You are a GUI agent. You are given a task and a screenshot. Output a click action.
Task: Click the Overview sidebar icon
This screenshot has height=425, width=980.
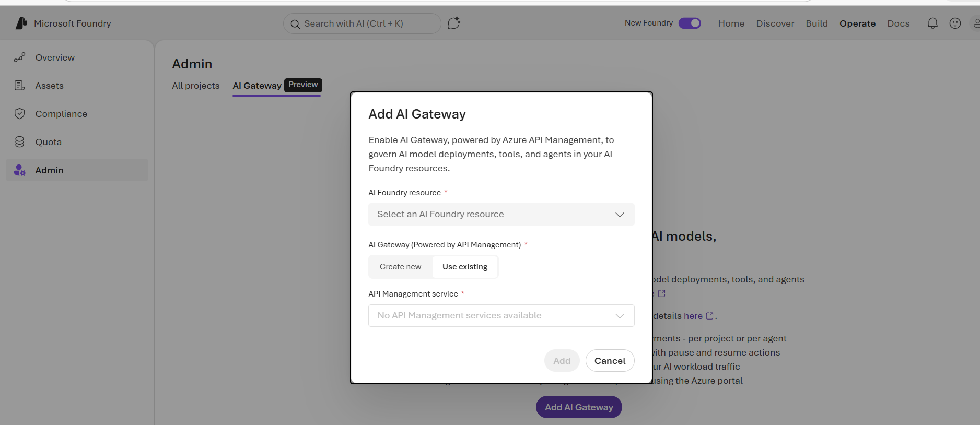click(20, 57)
